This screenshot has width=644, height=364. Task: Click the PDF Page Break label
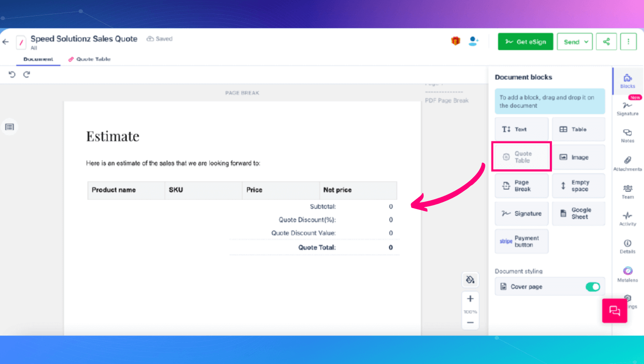pos(447,100)
